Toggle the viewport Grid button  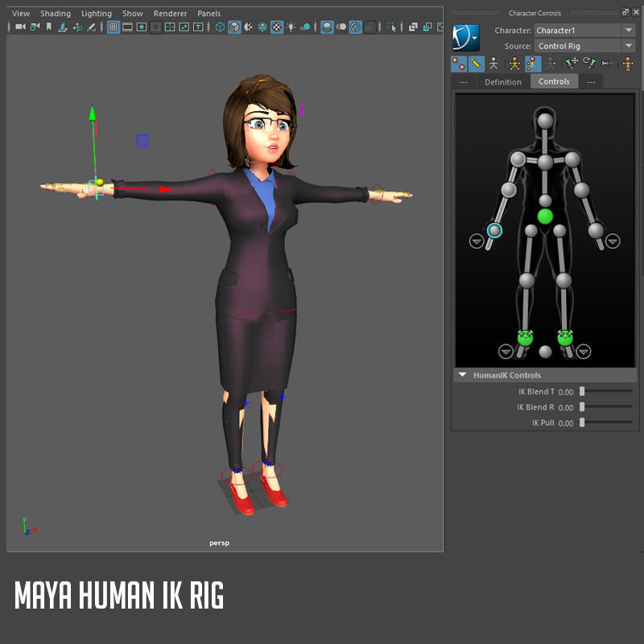coord(114,27)
